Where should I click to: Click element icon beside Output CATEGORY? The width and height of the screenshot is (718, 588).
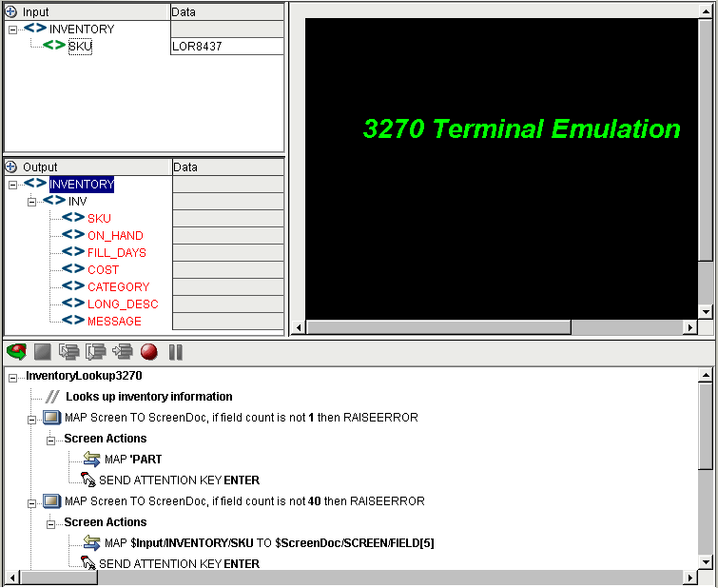[x=73, y=286]
